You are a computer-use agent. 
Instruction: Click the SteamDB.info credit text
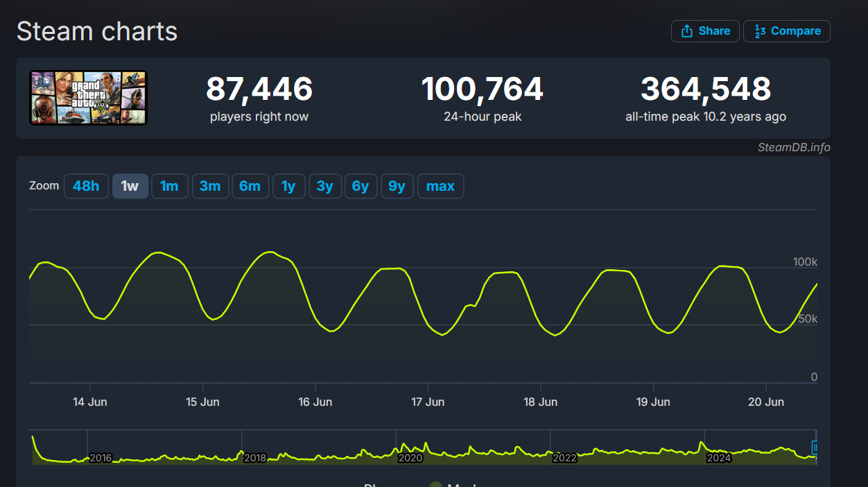pos(794,147)
